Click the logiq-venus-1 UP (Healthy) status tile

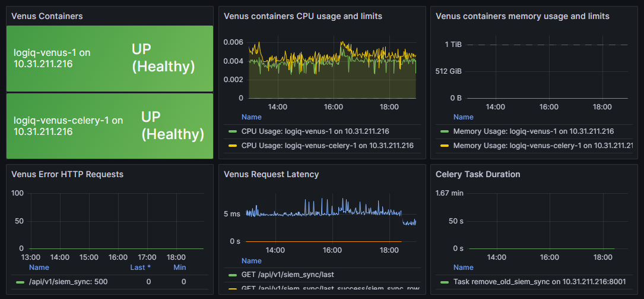tap(109, 58)
